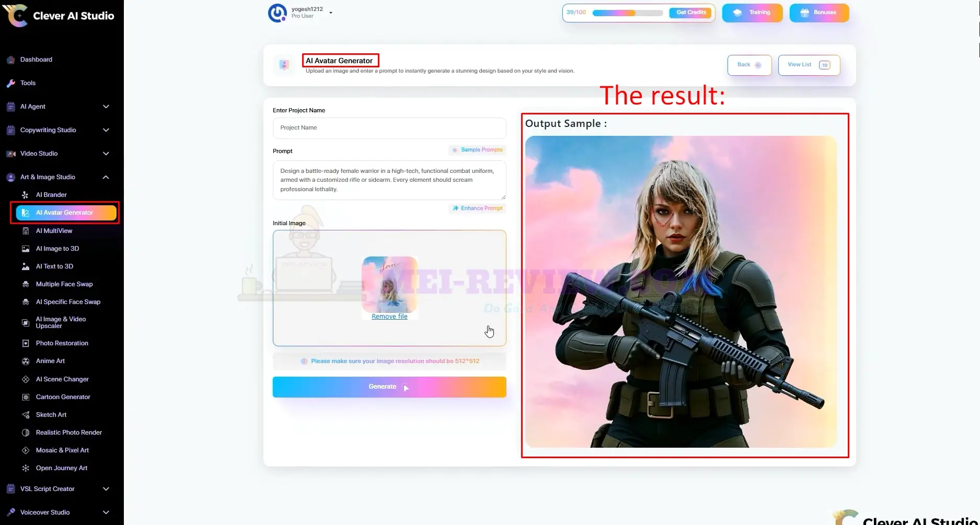Click the Generate button

click(x=389, y=387)
